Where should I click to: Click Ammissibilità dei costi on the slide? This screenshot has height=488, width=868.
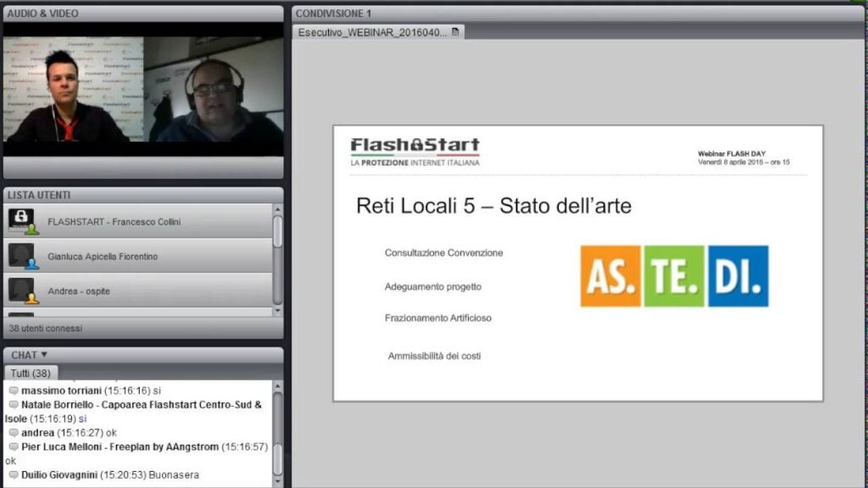(434, 356)
